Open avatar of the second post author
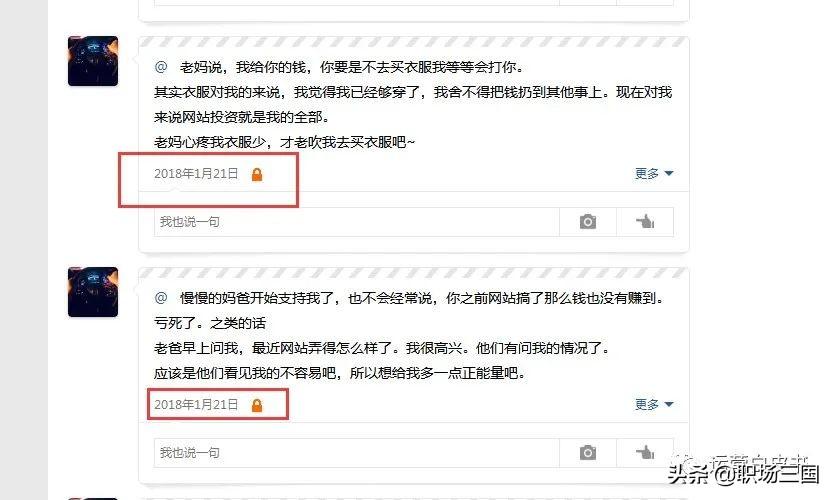This screenshot has width=835, height=500. pos(93,292)
